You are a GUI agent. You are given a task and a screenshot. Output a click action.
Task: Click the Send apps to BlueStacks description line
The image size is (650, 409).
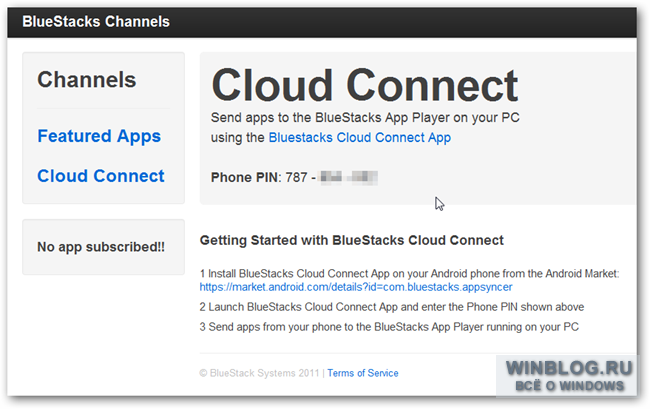click(365, 118)
